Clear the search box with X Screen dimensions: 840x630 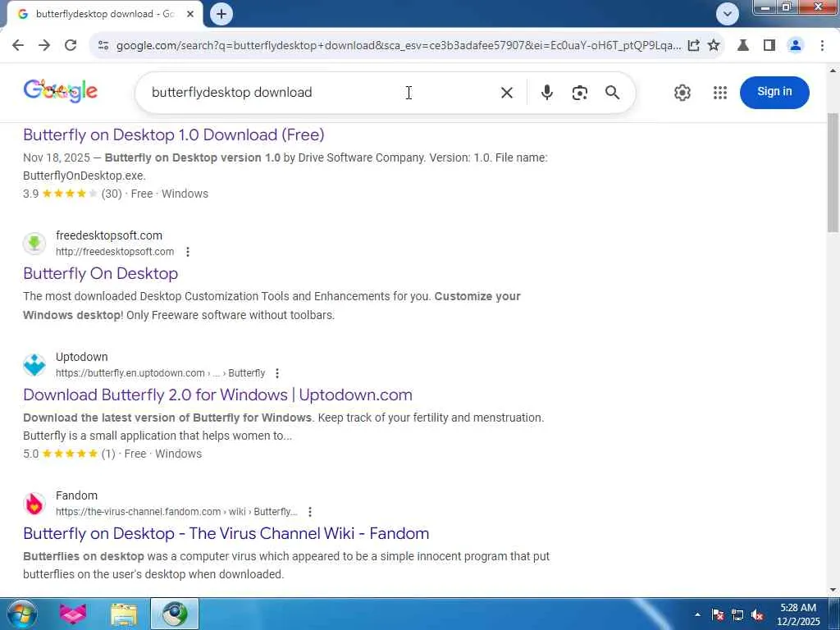click(x=507, y=93)
